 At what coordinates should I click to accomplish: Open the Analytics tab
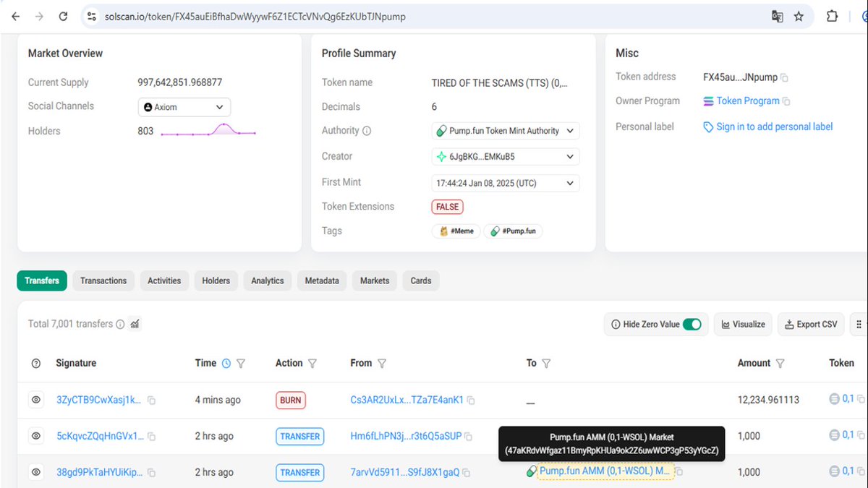(x=268, y=281)
